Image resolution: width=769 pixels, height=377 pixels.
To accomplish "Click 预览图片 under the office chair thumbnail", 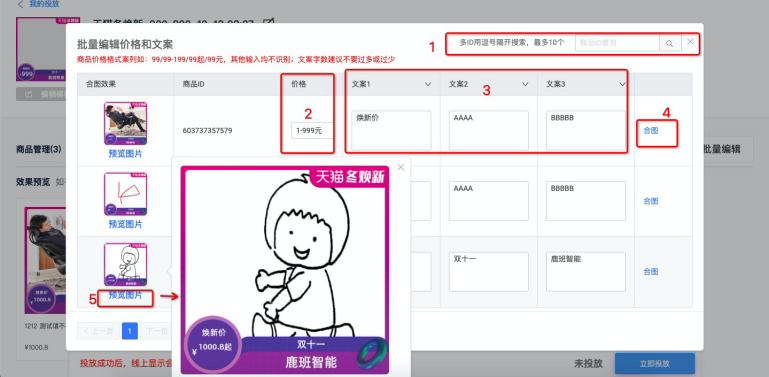I will click(x=126, y=154).
